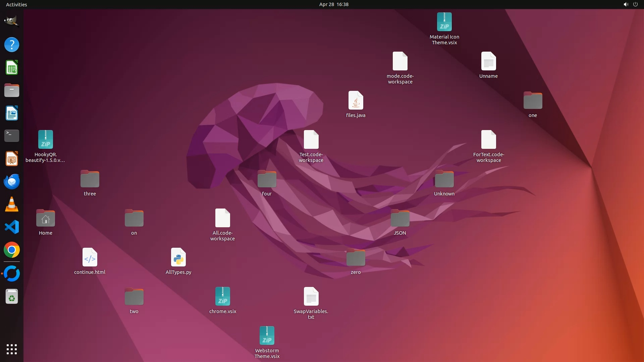Open the system power menu

635,4
